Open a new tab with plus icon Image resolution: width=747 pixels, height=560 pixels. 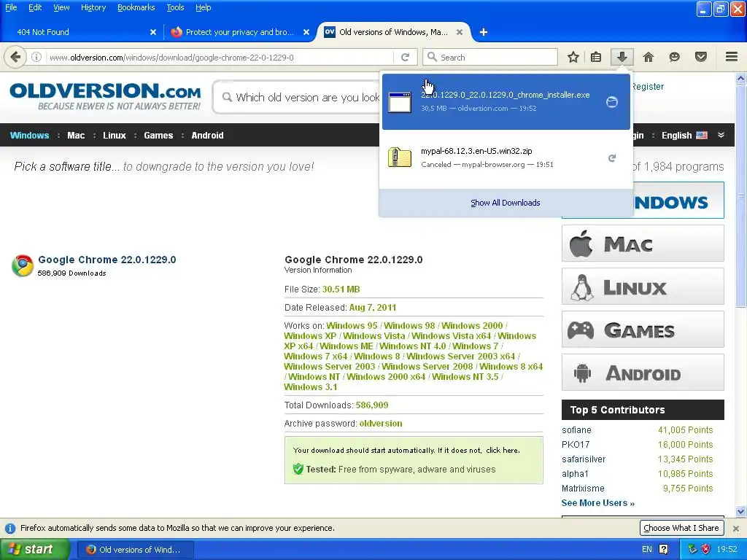pyautogui.click(x=483, y=32)
